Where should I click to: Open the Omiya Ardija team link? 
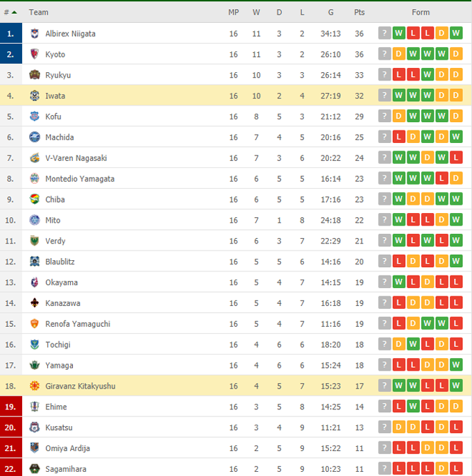pyautogui.click(x=67, y=448)
